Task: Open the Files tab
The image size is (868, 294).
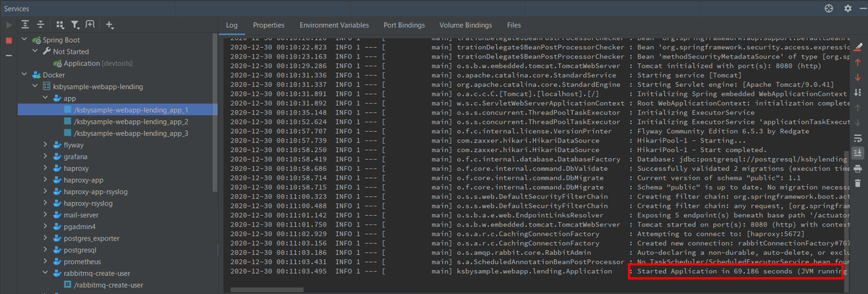Action: [x=514, y=25]
